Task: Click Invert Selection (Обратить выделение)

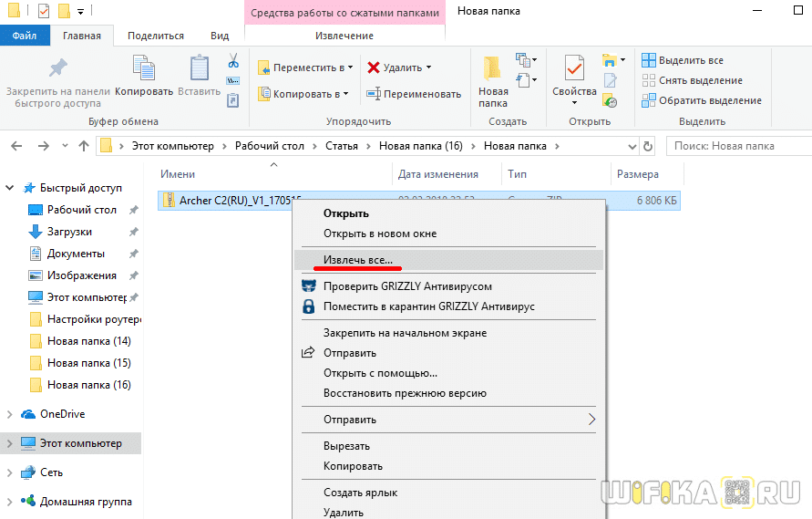Action: coord(649,100)
